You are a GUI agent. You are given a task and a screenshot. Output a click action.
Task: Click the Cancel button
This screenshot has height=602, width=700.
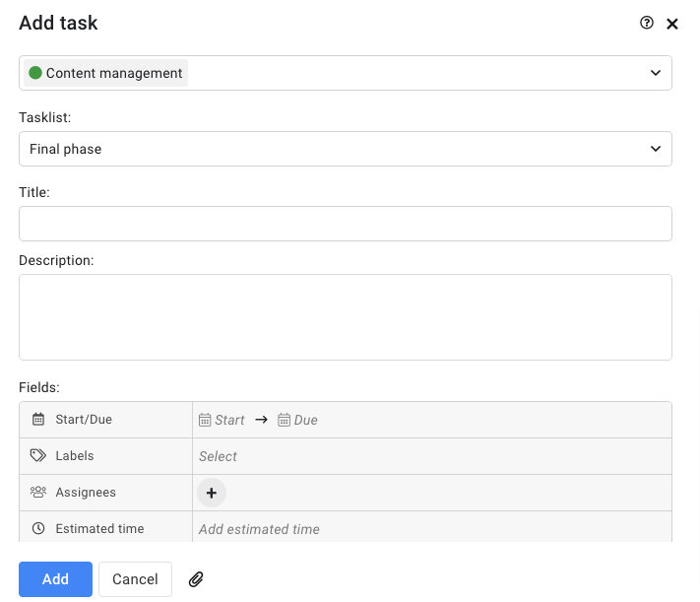pyautogui.click(x=135, y=579)
